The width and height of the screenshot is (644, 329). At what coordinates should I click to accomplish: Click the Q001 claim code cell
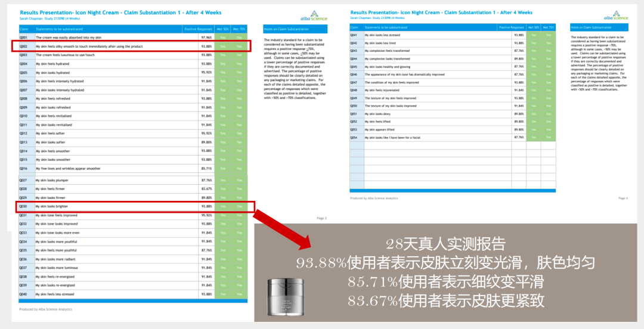coord(27,38)
